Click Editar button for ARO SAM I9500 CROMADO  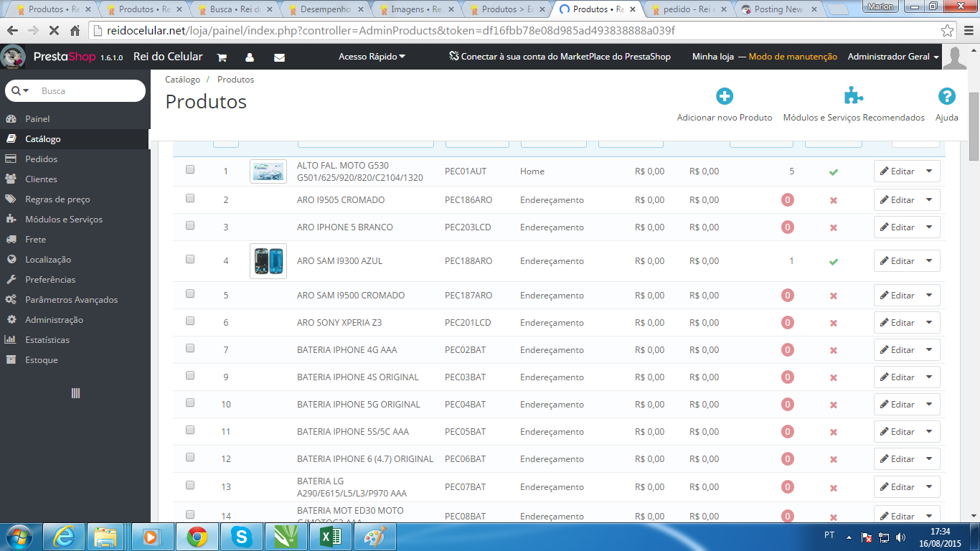(x=897, y=296)
